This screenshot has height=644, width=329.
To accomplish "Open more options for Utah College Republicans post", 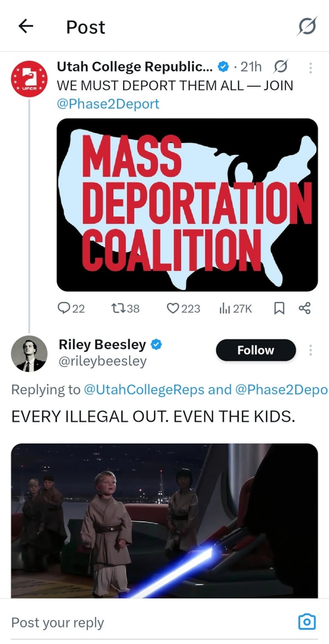I will click(x=310, y=68).
